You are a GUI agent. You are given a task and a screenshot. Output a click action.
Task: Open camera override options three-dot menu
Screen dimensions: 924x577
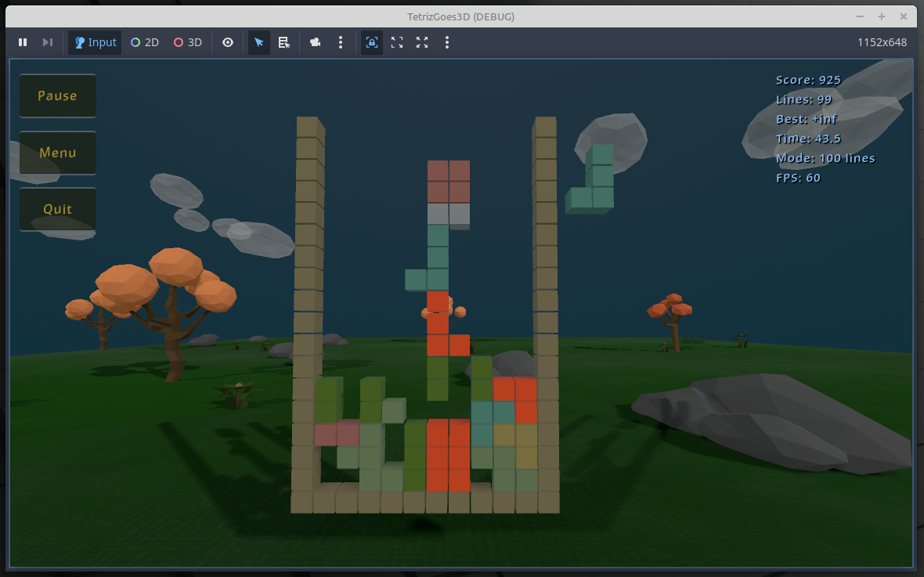click(341, 42)
